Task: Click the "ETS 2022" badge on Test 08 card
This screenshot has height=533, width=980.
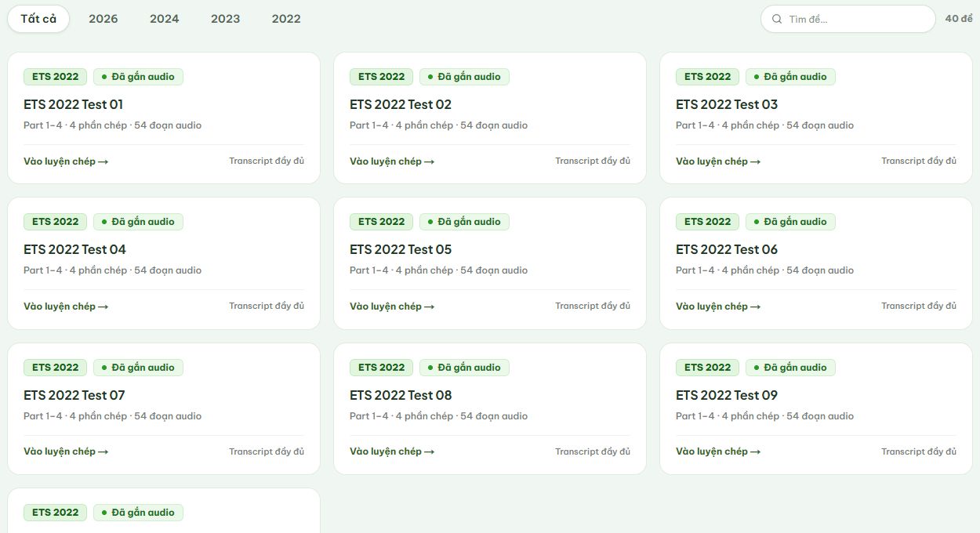Action: pyautogui.click(x=382, y=367)
